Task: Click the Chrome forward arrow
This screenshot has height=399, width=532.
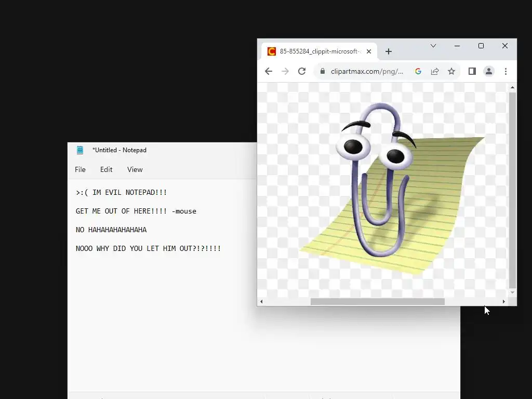Action: [x=285, y=71]
